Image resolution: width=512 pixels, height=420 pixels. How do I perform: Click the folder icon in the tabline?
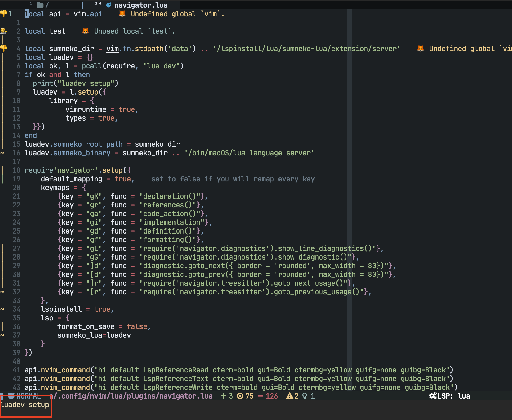coord(40,5)
